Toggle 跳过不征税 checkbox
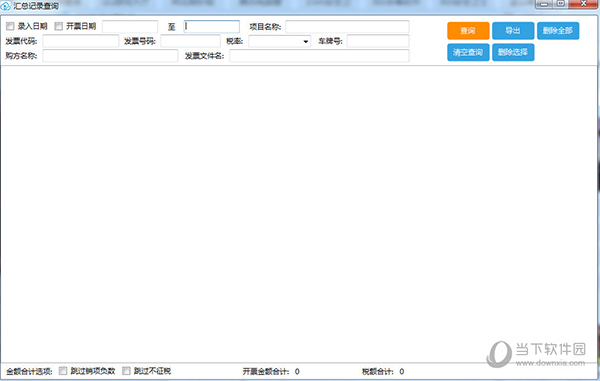This screenshot has height=381, width=600. (126, 371)
